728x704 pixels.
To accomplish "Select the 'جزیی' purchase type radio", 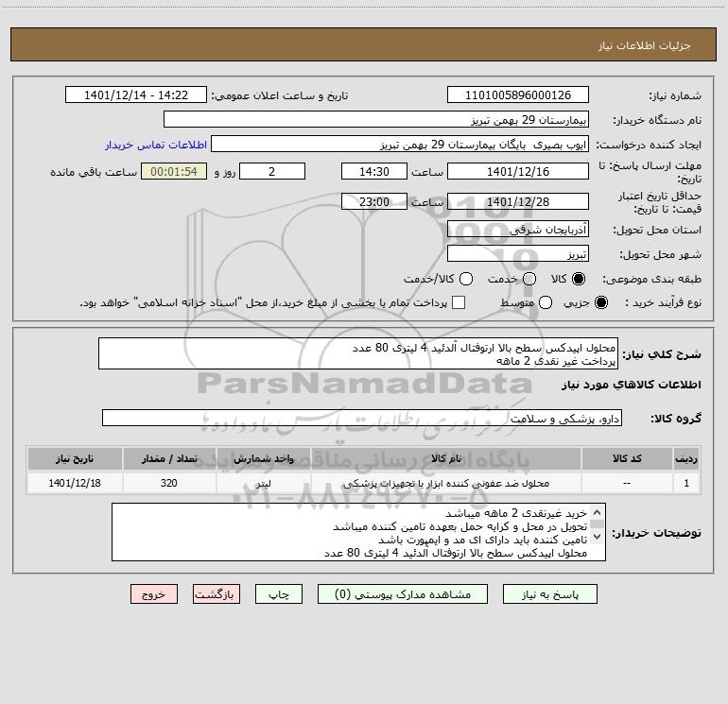I will pyautogui.click(x=600, y=302).
